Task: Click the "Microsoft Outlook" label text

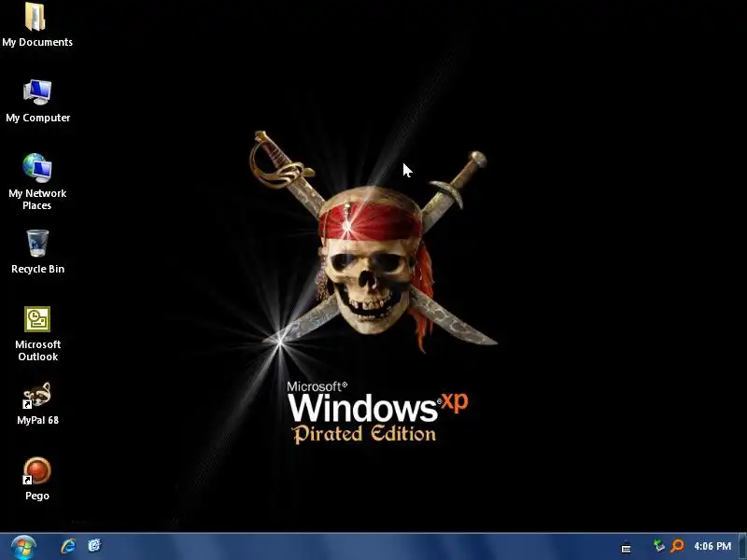Action: (37, 351)
